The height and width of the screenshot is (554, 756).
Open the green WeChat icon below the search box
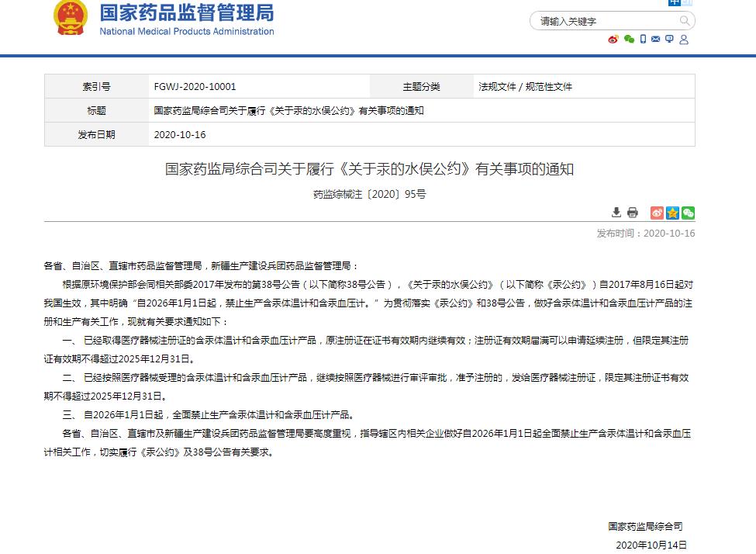(629, 39)
